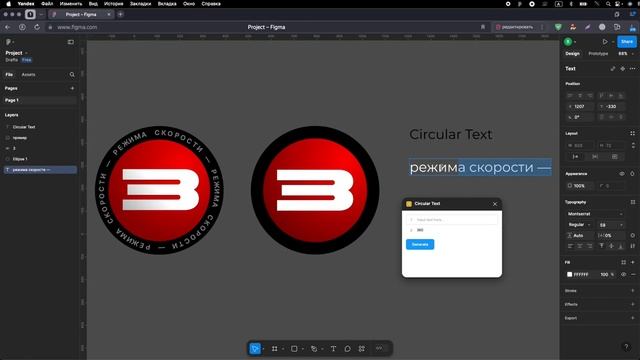Image resolution: width=640 pixels, height=360 pixels.
Task: Switch to the Prototype tab
Action: pyautogui.click(x=598, y=53)
